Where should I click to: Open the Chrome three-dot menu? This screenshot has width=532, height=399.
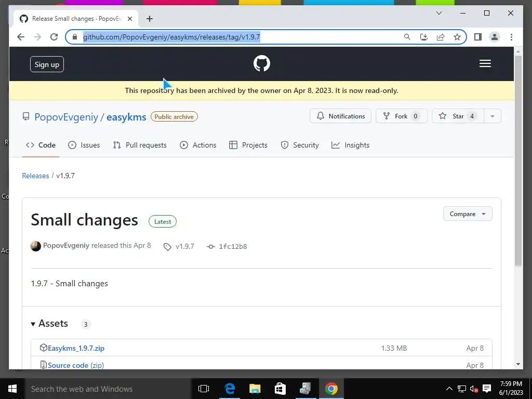click(x=511, y=37)
